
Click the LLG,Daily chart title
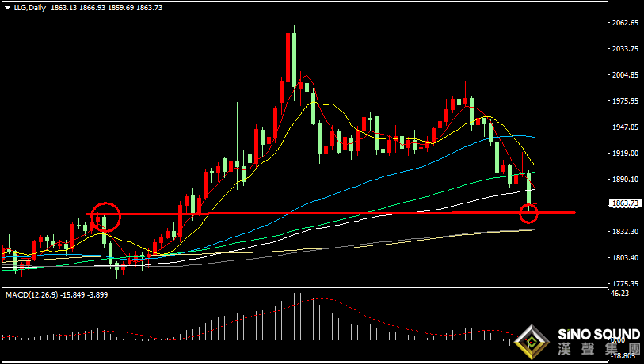coord(29,8)
